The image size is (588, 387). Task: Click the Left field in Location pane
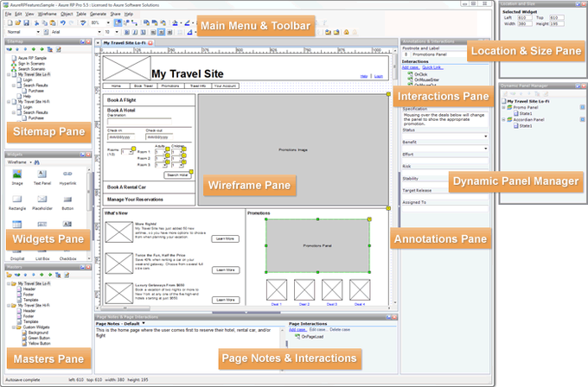(525, 17)
